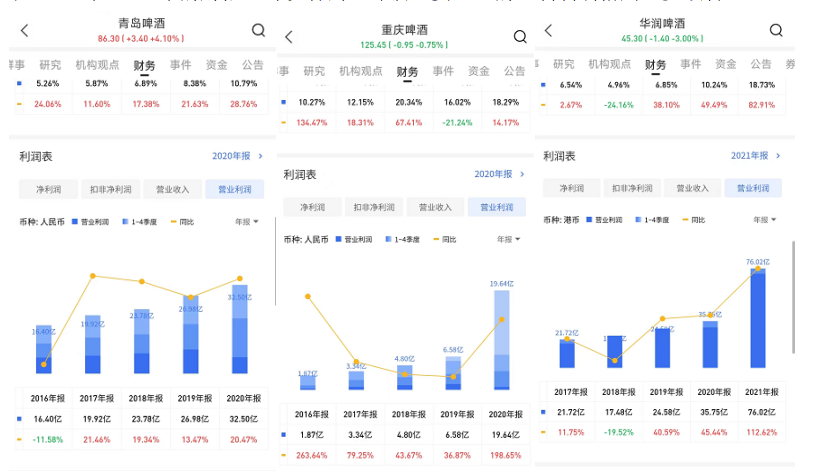Toggle 同比 legend in 华润啤酒 chart

click(694, 220)
